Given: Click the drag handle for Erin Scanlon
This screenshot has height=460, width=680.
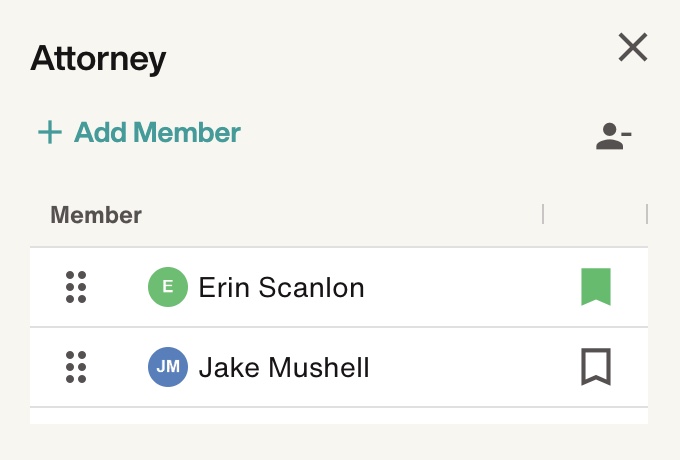Looking at the screenshot, I should (76, 287).
